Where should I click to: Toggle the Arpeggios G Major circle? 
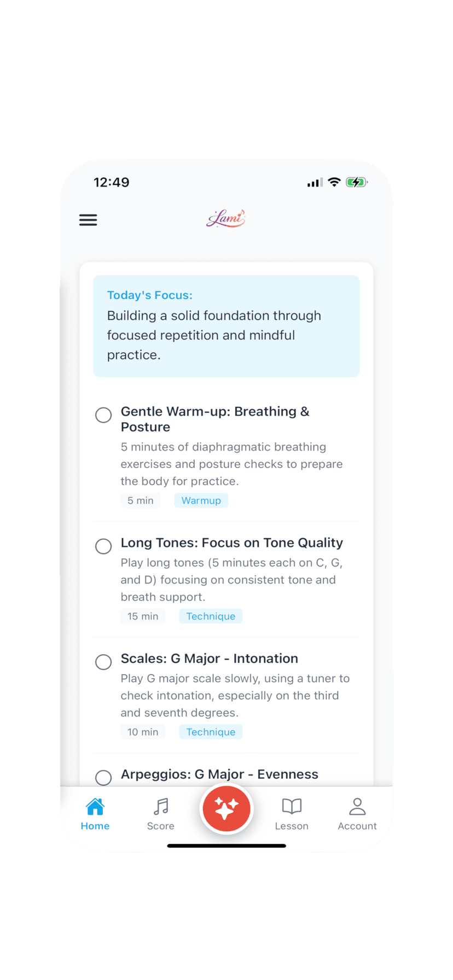(x=103, y=777)
